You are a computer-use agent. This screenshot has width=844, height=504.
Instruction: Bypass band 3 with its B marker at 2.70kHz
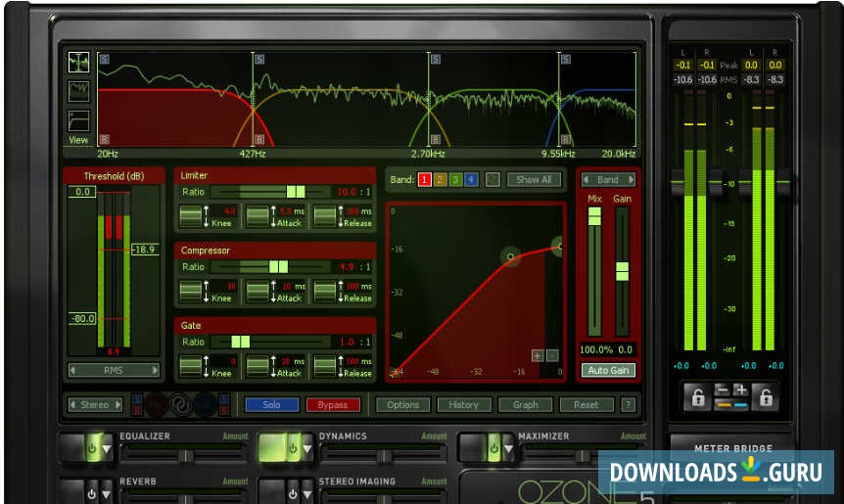tap(436, 139)
